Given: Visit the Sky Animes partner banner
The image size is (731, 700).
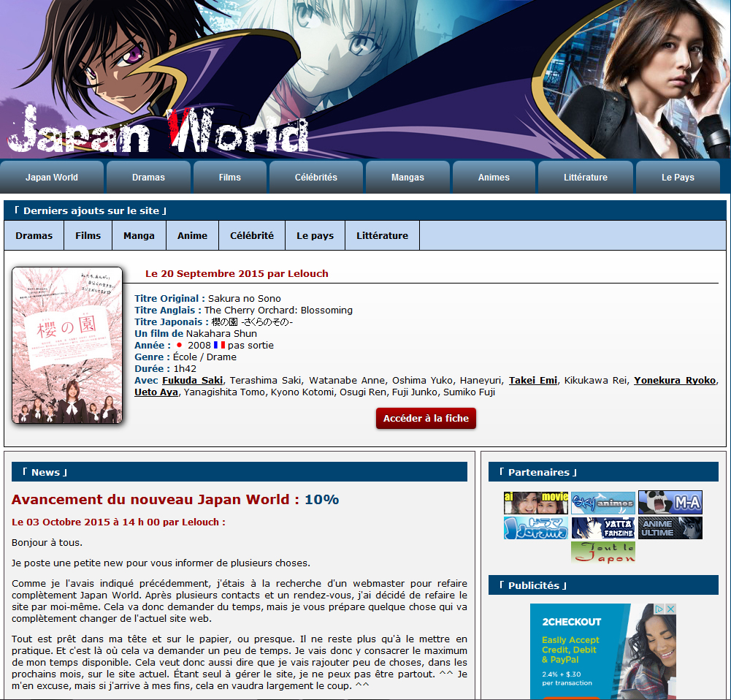Looking at the screenshot, I should click(x=602, y=502).
